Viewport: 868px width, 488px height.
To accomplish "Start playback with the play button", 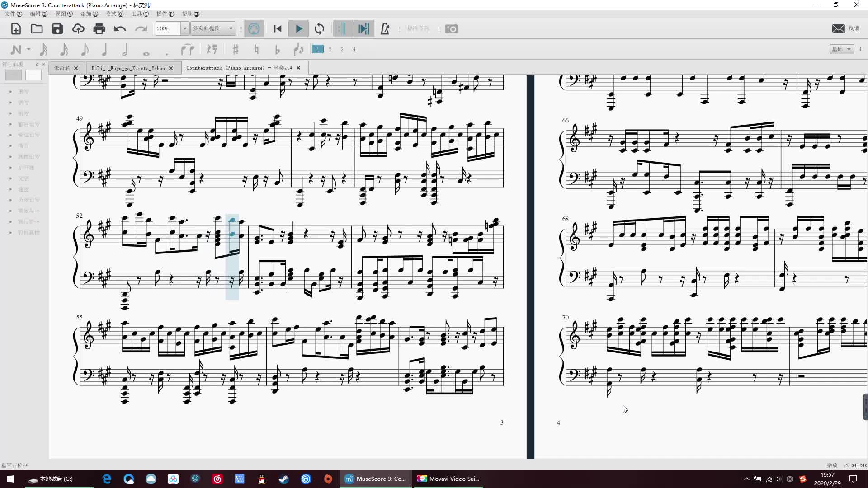I will click(x=299, y=29).
